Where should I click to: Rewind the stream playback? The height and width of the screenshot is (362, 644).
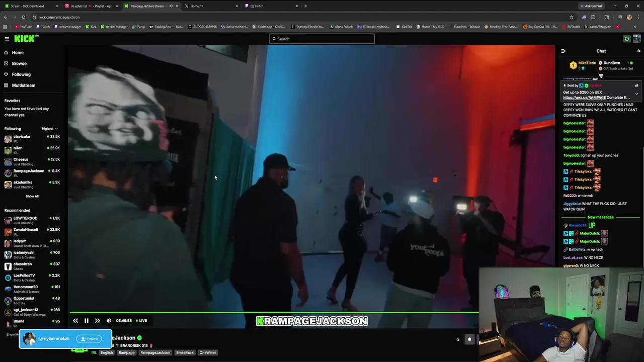(x=75, y=321)
